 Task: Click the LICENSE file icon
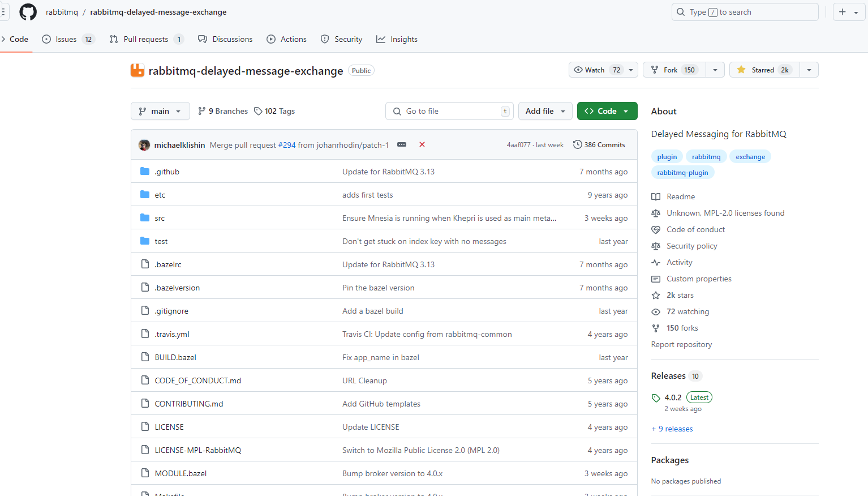point(145,426)
